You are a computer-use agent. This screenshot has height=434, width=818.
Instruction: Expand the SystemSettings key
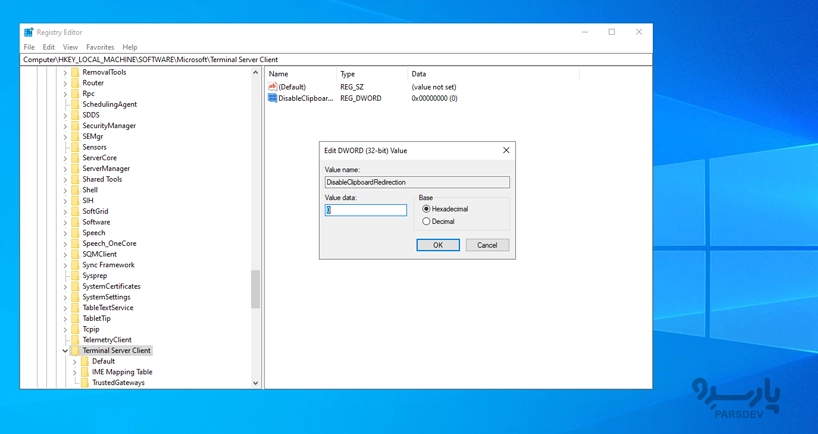click(65, 297)
